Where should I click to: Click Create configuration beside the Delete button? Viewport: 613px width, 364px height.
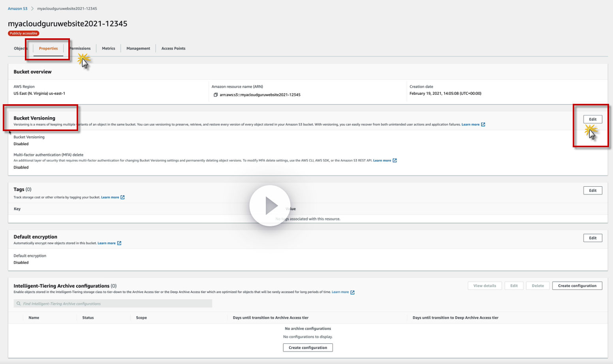(577, 286)
